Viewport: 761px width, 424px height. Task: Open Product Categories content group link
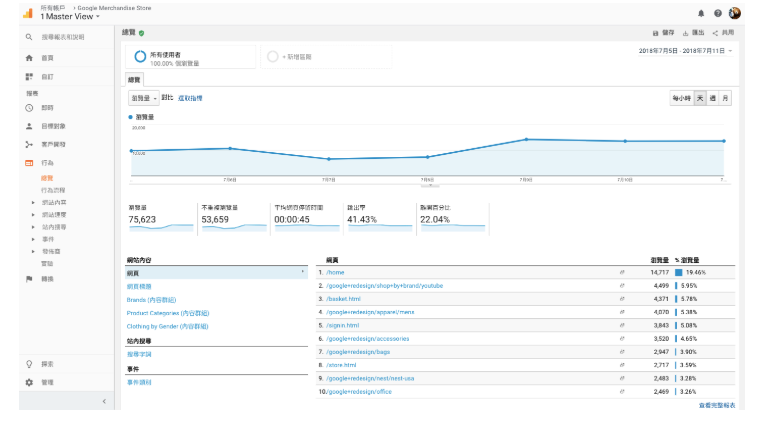coord(168,313)
